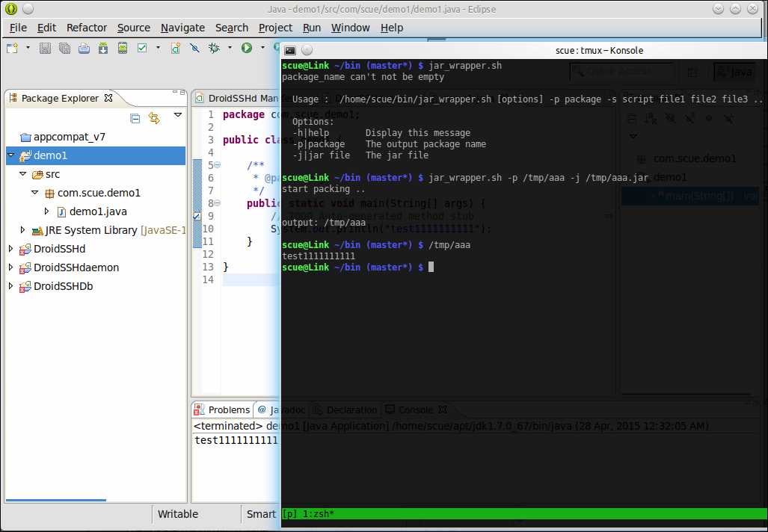Open the Android SDK Manager icon
The height and width of the screenshot is (532, 768).
[103, 48]
